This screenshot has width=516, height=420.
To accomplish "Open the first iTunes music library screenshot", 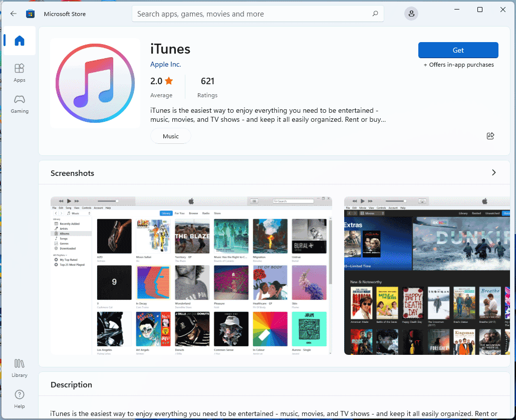I will (x=191, y=276).
